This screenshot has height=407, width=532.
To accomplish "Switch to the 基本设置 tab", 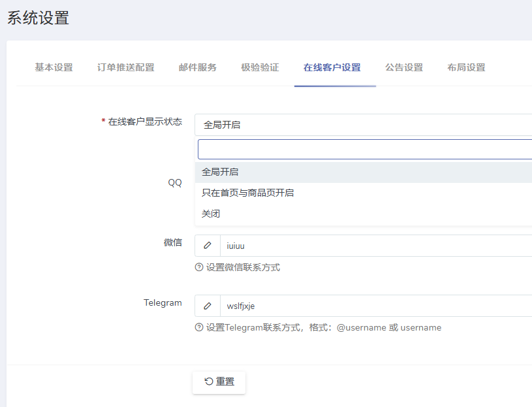I will point(54,67).
